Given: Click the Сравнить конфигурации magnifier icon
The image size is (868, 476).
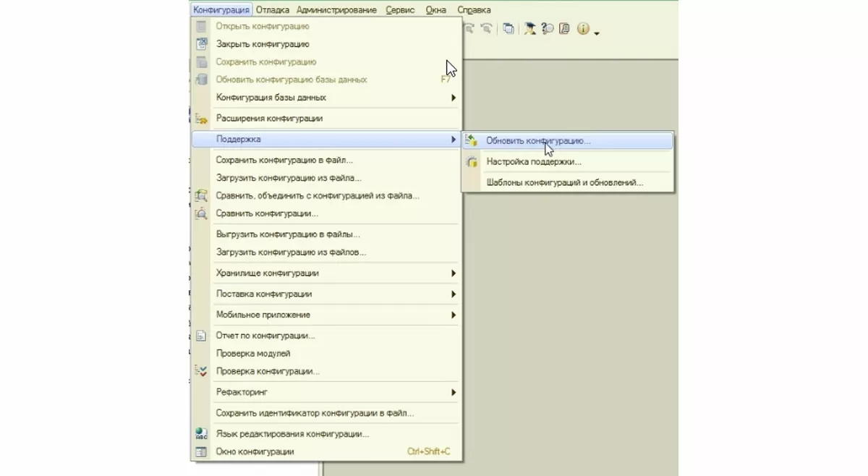Looking at the screenshot, I should (202, 213).
